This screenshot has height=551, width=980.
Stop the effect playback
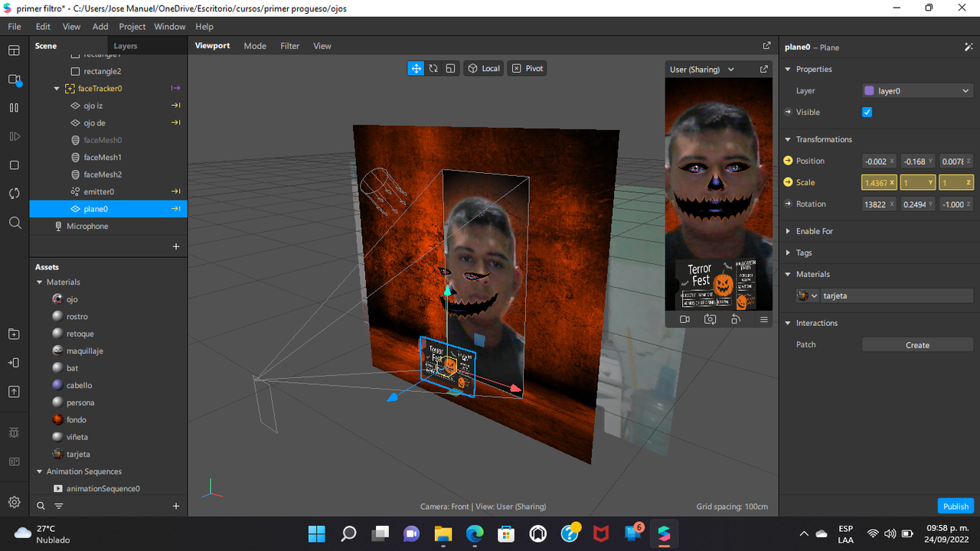[14, 165]
